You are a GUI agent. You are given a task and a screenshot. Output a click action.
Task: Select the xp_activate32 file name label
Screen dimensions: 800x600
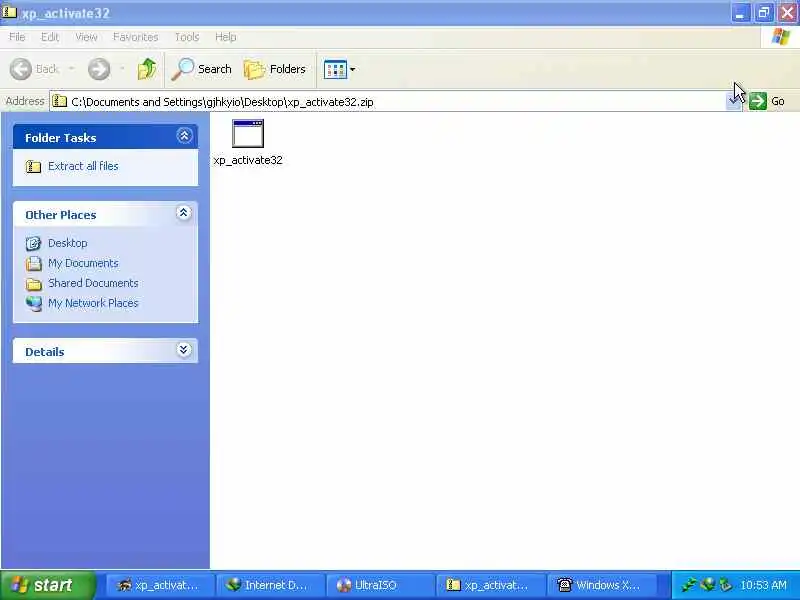point(248,160)
